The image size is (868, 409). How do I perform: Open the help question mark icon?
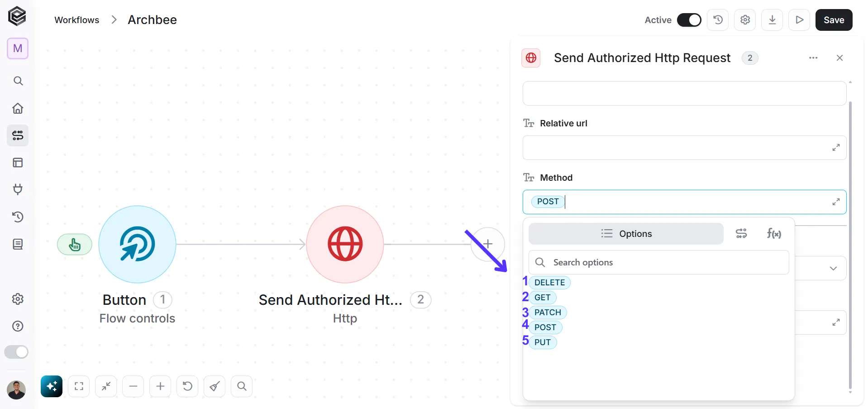point(18,326)
